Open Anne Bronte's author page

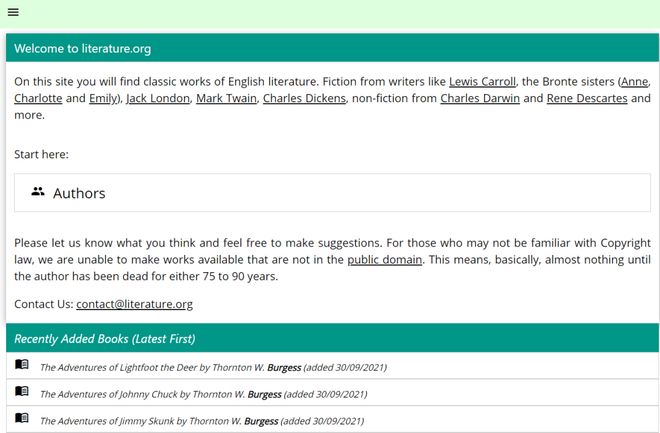click(636, 81)
